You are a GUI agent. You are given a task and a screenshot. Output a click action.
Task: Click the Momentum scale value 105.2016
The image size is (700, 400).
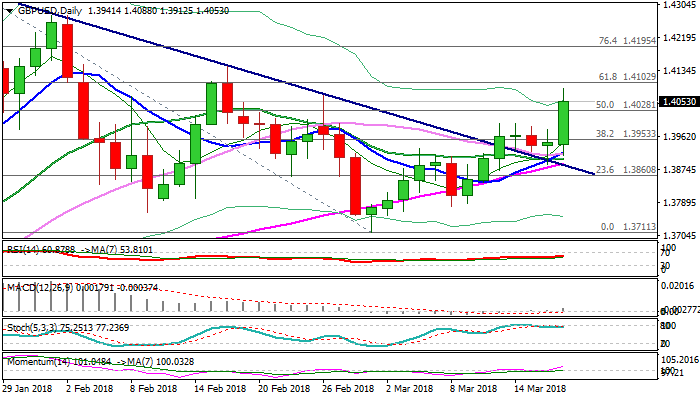(x=679, y=360)
